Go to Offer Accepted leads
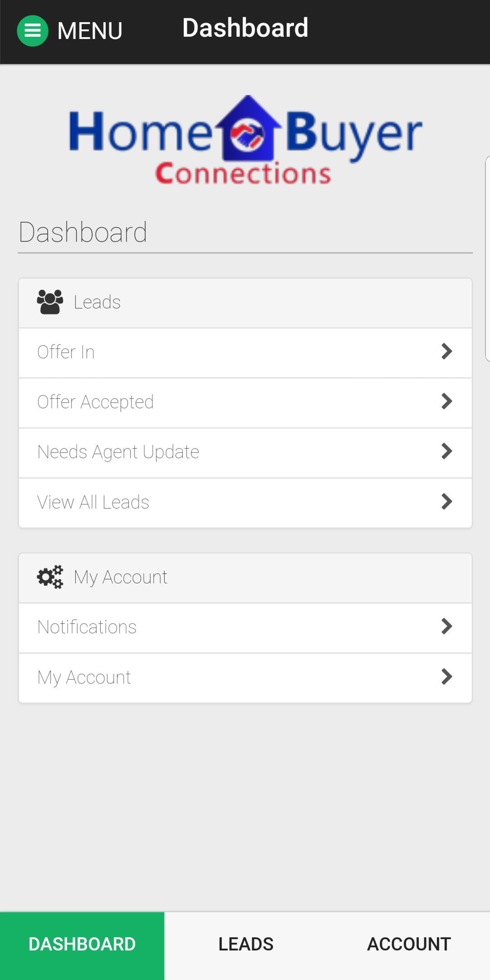 (x=96, y=402)
